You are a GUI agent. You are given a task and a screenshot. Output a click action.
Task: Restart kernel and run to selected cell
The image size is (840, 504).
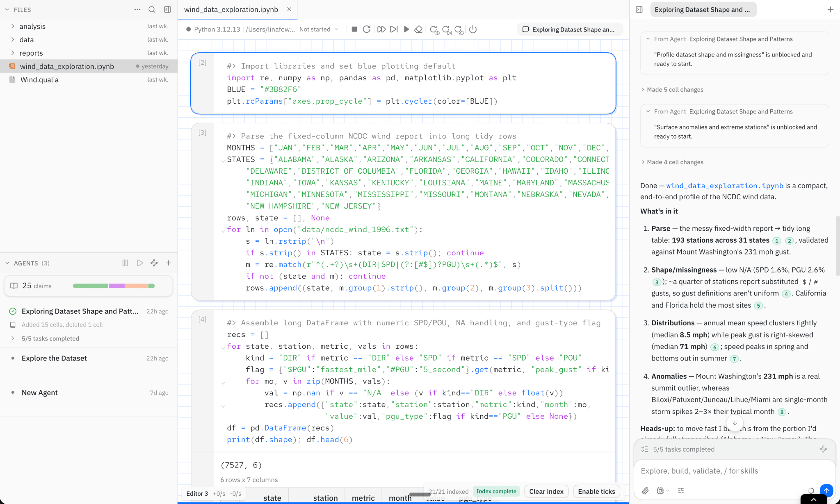point(447,30)
